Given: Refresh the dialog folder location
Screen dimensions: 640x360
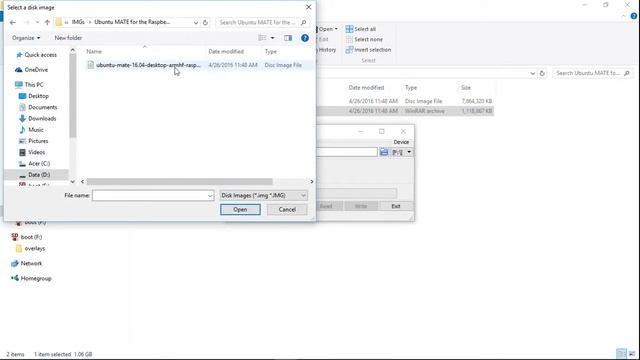Looking at the screenshot, I should 205,22.
